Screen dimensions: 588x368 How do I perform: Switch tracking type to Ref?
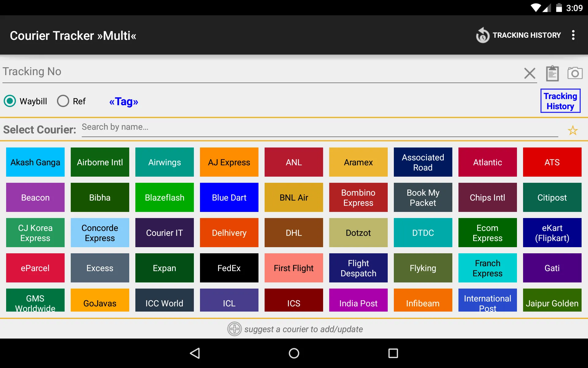tap(63, 101)
